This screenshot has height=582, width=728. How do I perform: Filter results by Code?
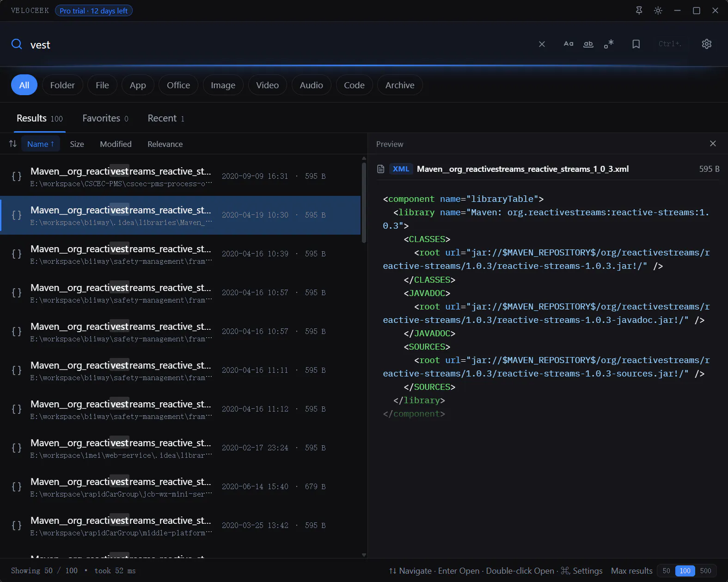(x=354, y=85)
